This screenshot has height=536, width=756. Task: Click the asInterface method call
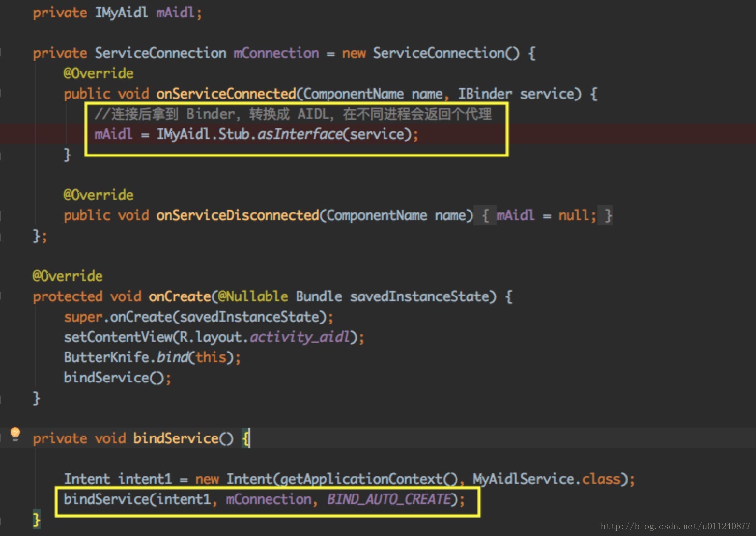pyautogui.click(x=300, y=134)
